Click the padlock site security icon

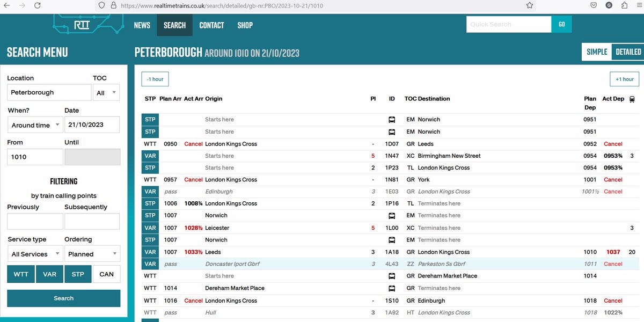(113, 5)
